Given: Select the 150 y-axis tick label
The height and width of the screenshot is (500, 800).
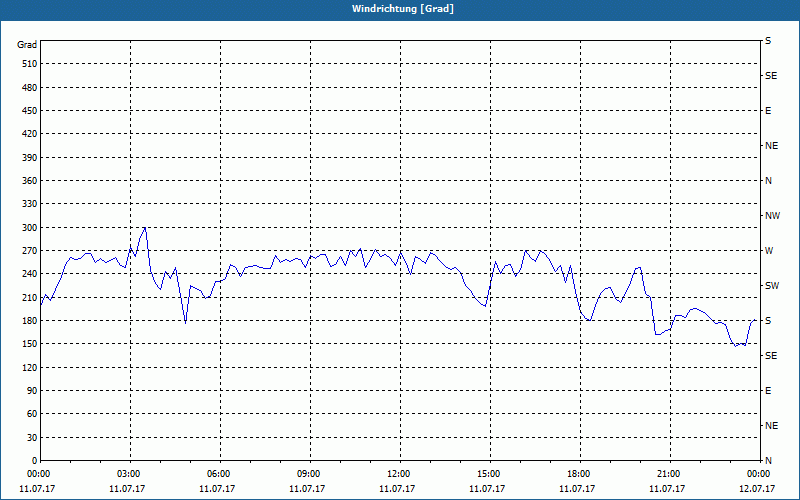Looking at the screenshot, I should 29,344.
